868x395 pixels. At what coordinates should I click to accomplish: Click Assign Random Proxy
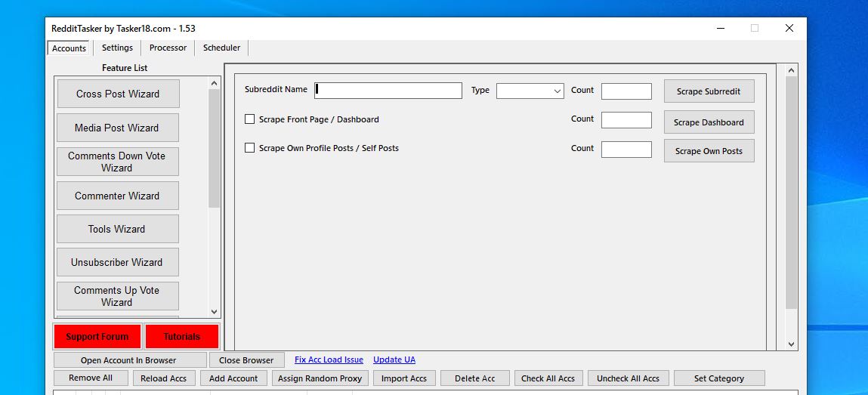tap(320, 378)
